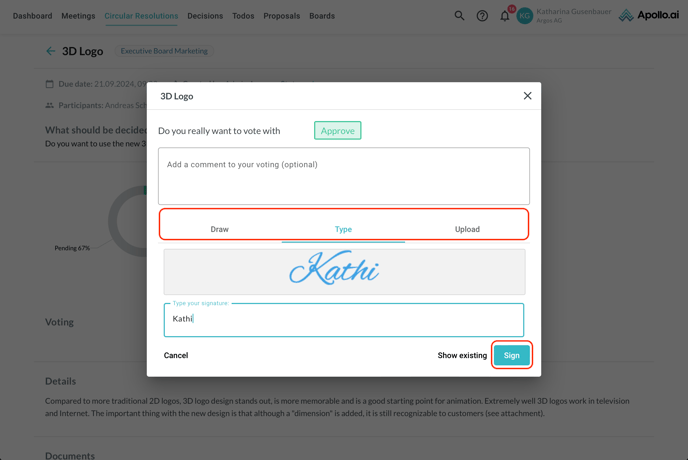688x460 pixels.
Task: Close the 3D Logo dialog
Action: [527, 96]
